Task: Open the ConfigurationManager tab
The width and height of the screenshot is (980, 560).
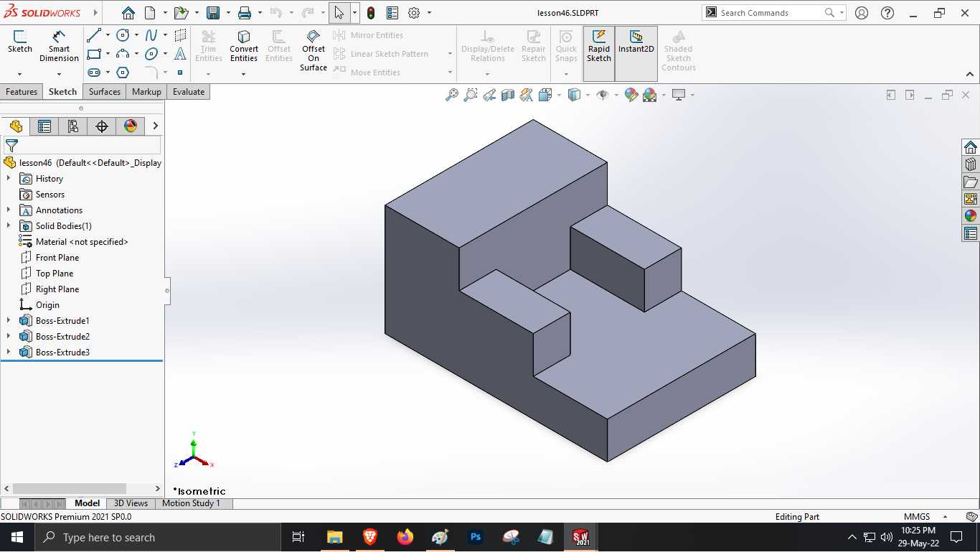Action: [x=73, y=126]
